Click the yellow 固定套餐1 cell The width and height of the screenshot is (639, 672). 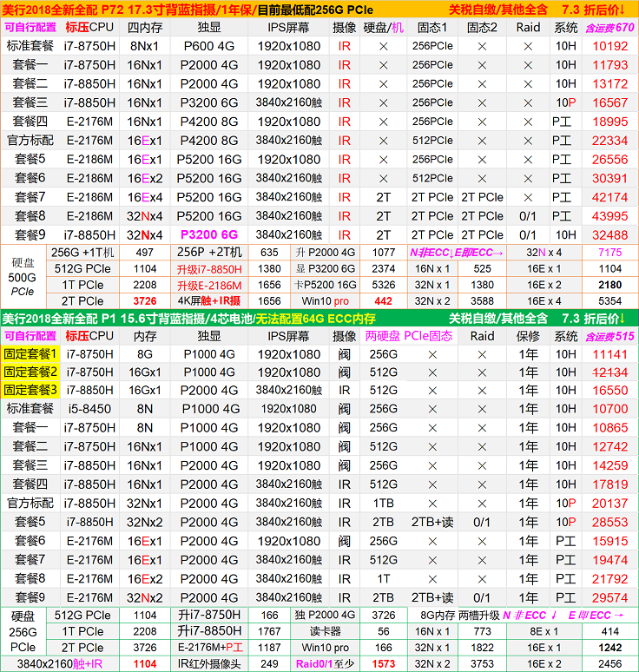pos(31,354)
